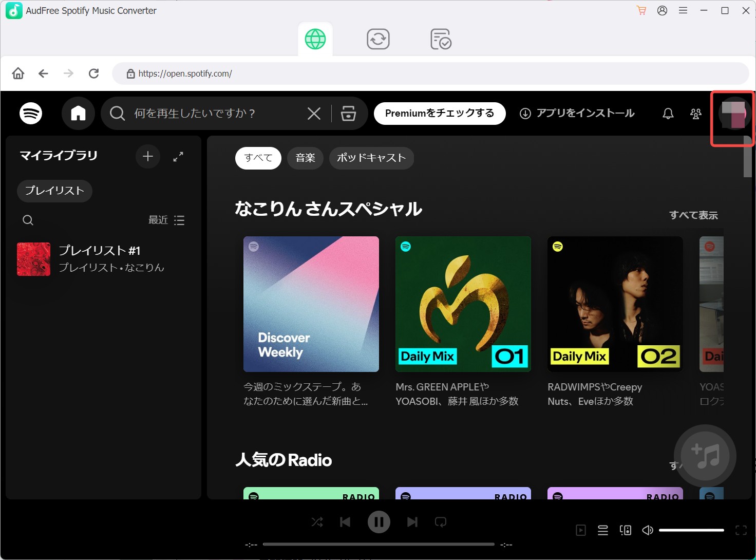Image resolution: width=756 pixels, height=560 pixels.
Task: Open プレイリスト #1 in the library
Action: pyautogui.click(x=103, y=259)
